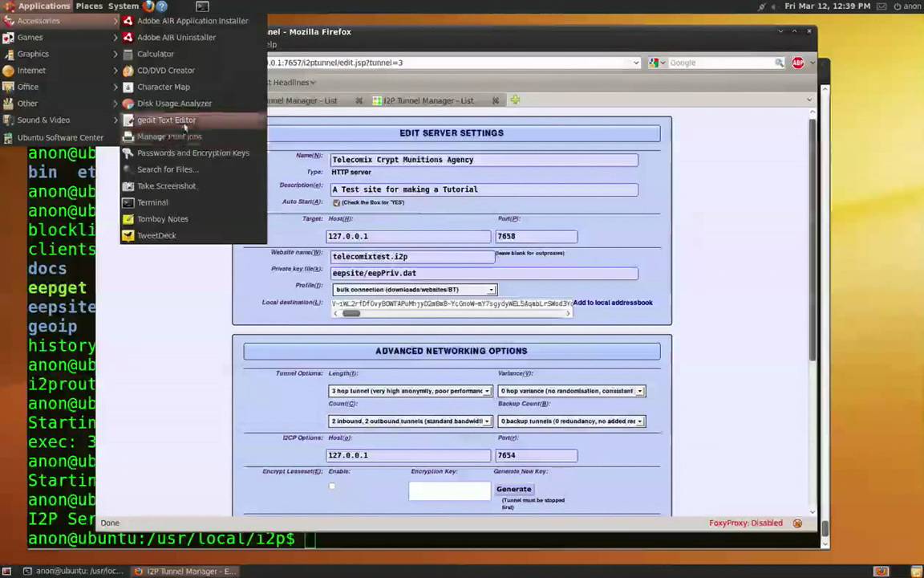Close first Tunnel Manager List tab
The height and width of the screenshot is (578, 924).
point(359,101)
